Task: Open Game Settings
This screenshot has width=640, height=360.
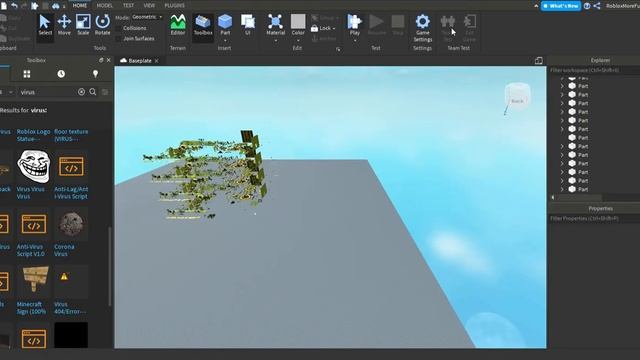Action: click(x=422, y=28)
